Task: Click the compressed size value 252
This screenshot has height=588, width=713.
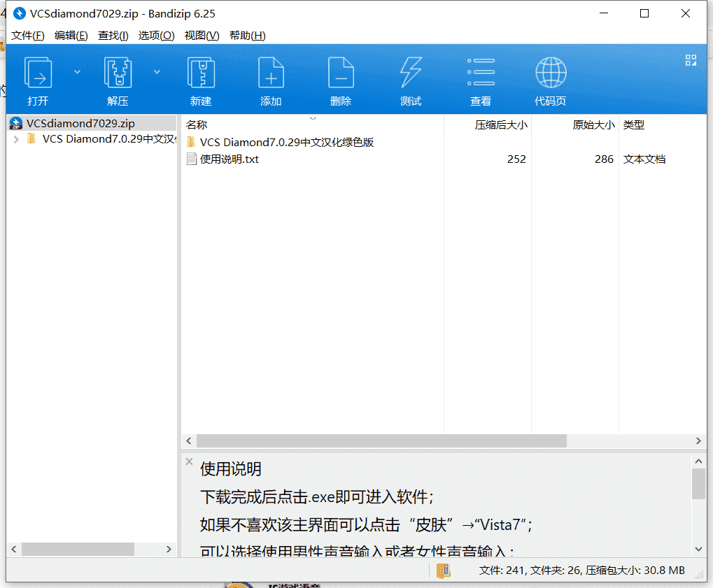Action: [x=516, y=159]
